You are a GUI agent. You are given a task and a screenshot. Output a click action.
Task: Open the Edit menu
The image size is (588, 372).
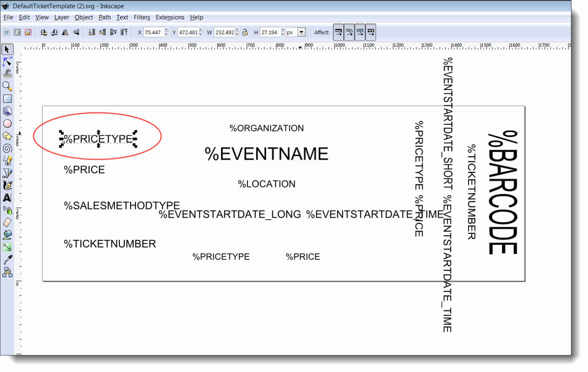click(x=24, y=17)
